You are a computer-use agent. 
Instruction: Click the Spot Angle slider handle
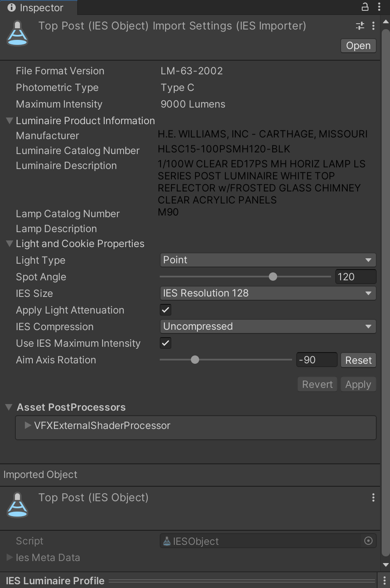tap(273, 277)
